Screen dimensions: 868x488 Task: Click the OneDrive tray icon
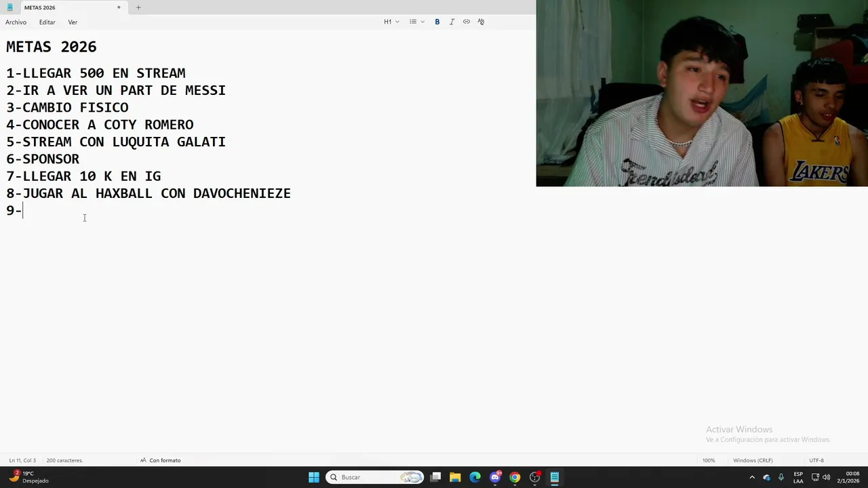(x=767, y=477)
